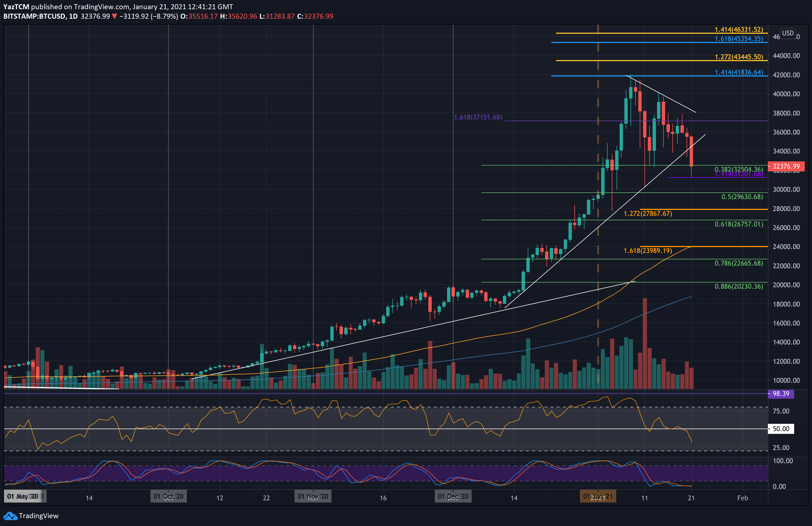The image size is (812, 526).
Task: Click the 01 Oct '20 date marker
Action: point(169,496)
